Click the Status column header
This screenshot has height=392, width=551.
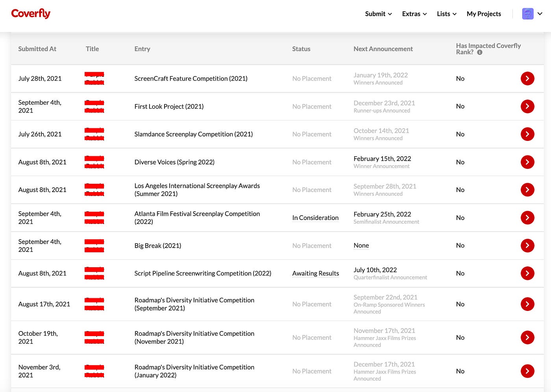point(301,49)
